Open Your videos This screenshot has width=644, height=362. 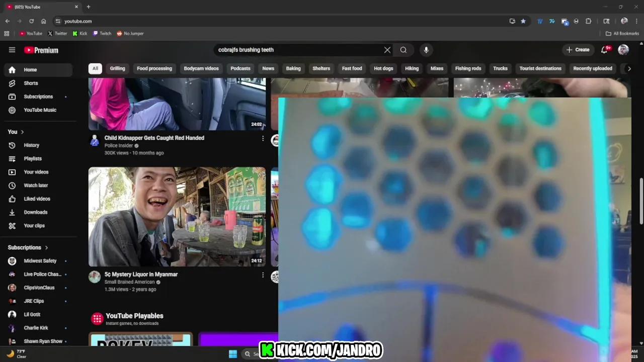click(x=38, y=172)
